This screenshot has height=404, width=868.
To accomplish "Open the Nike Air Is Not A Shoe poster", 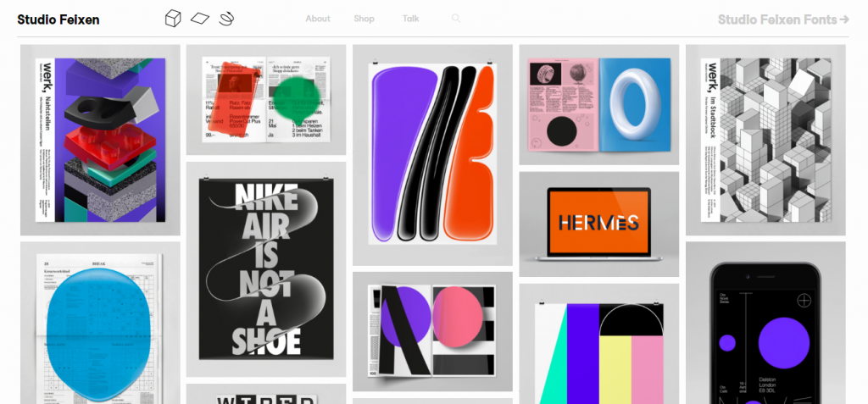I will [x=266, y=269].
